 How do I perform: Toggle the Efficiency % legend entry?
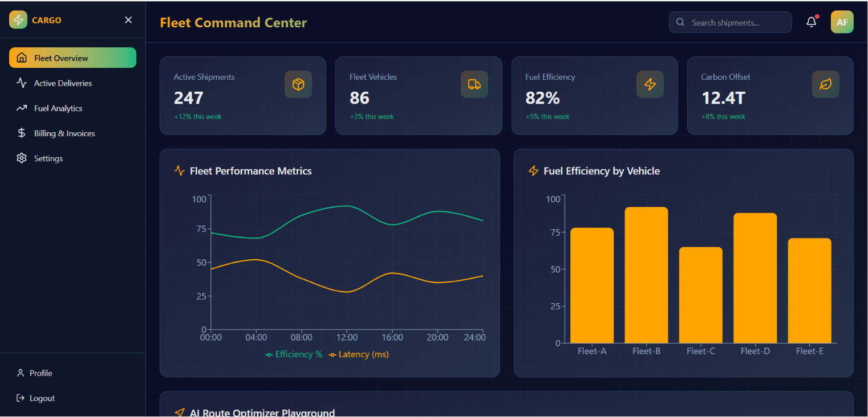294,354
